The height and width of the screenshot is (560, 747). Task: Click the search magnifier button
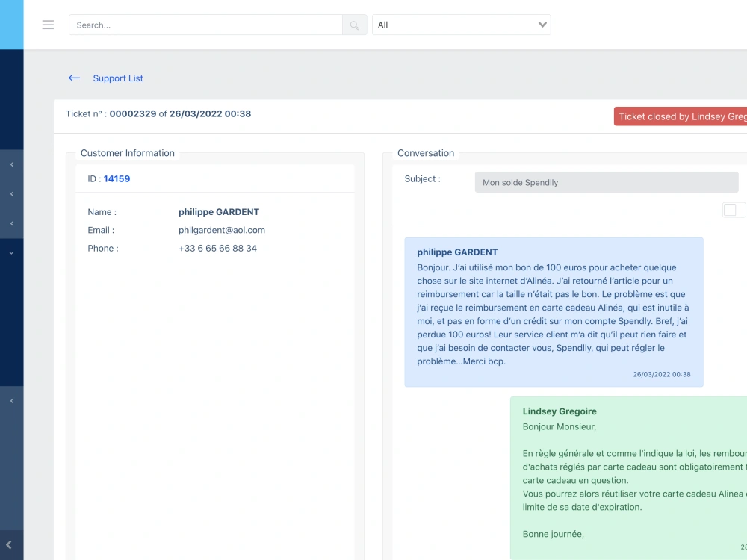click(354, 25)
